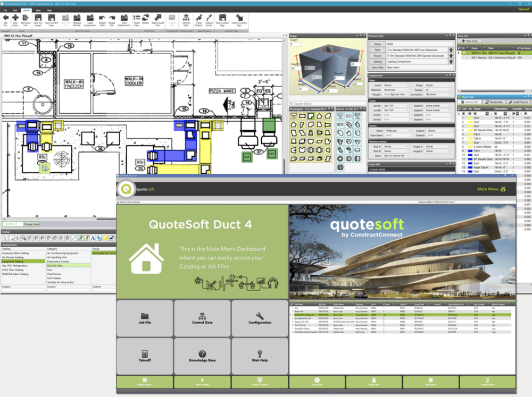This screenshot has width=532, height=397.
Task: Rotate plan clockwise with Rotate CW
Action: tap(111, 20)
